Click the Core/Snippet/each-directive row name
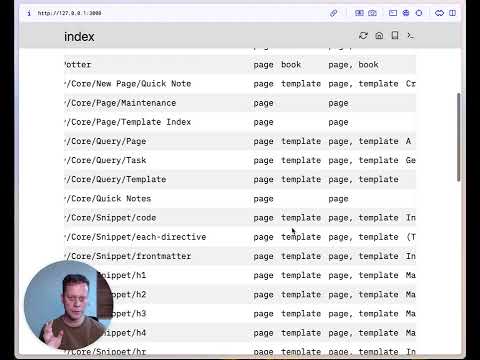 (x=135, y=237)
